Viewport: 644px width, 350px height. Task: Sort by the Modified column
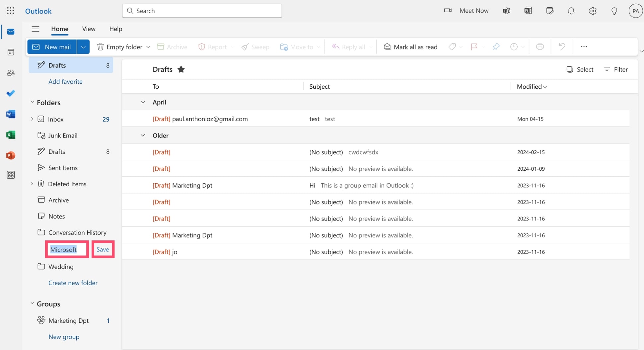532,87
